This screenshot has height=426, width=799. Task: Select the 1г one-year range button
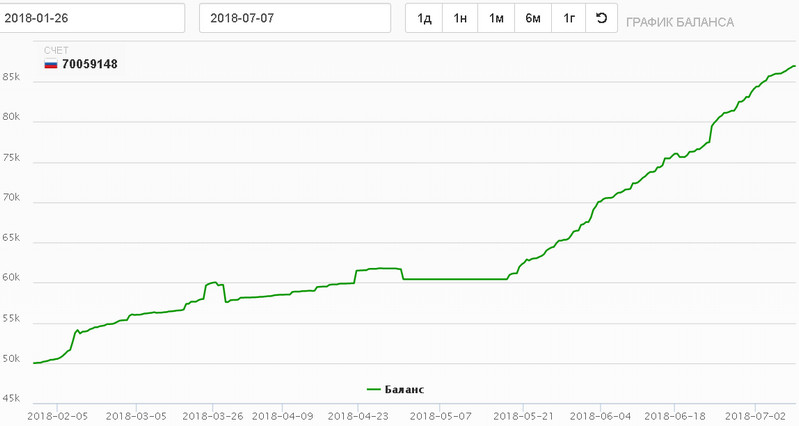(569, 18)
